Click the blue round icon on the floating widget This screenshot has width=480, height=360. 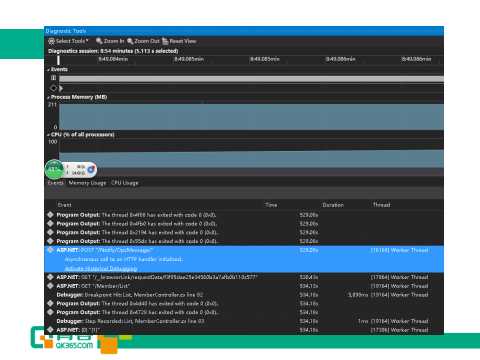point(91,170)
